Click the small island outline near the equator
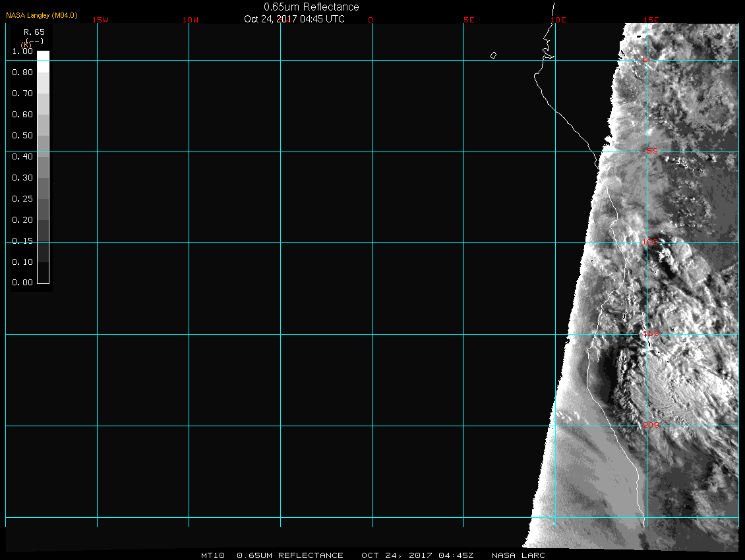The height and width of the screenshot is (560, 745). coord(493,55)
